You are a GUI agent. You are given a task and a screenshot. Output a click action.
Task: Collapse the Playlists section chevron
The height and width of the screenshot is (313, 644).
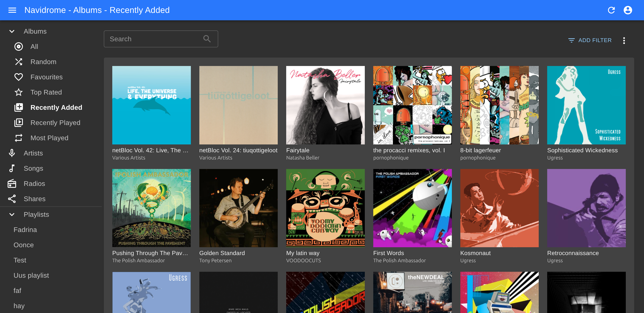pyautogui.click(x=12, y=215)
